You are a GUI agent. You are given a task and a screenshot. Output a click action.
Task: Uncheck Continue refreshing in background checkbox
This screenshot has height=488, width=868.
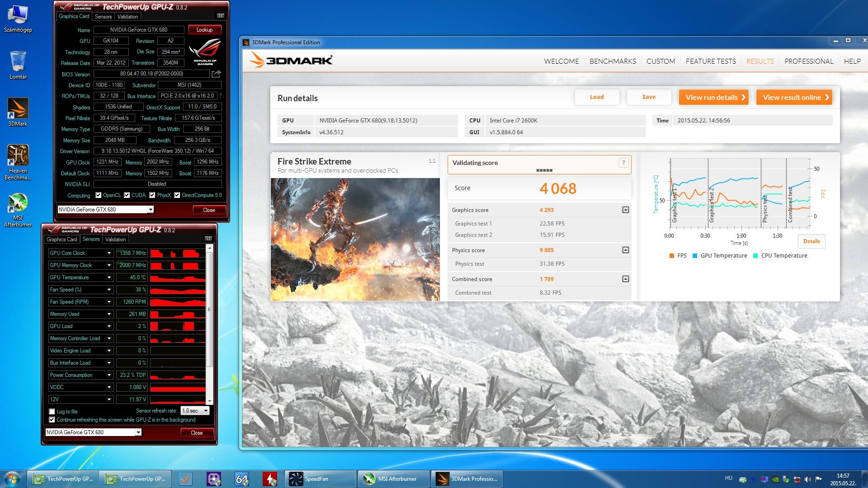point(52,420)
